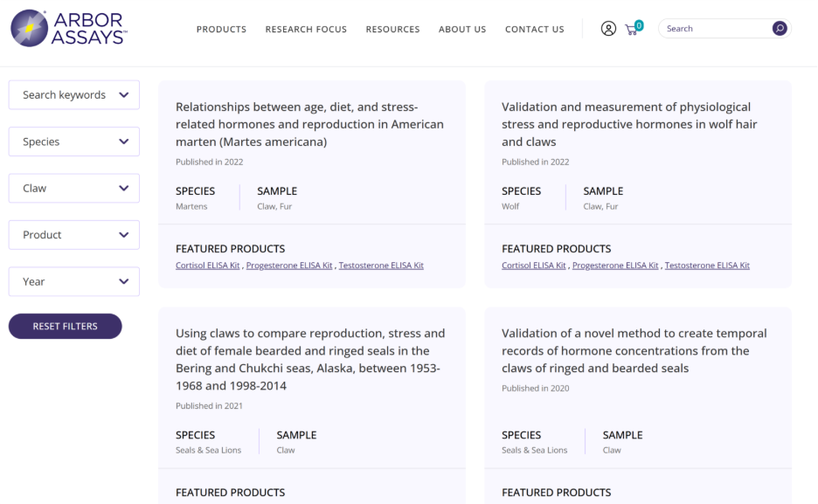818x504 pixels.
Task: Open Progesterone ELISA Kit link in wolf article
Action: coord(615,266)
